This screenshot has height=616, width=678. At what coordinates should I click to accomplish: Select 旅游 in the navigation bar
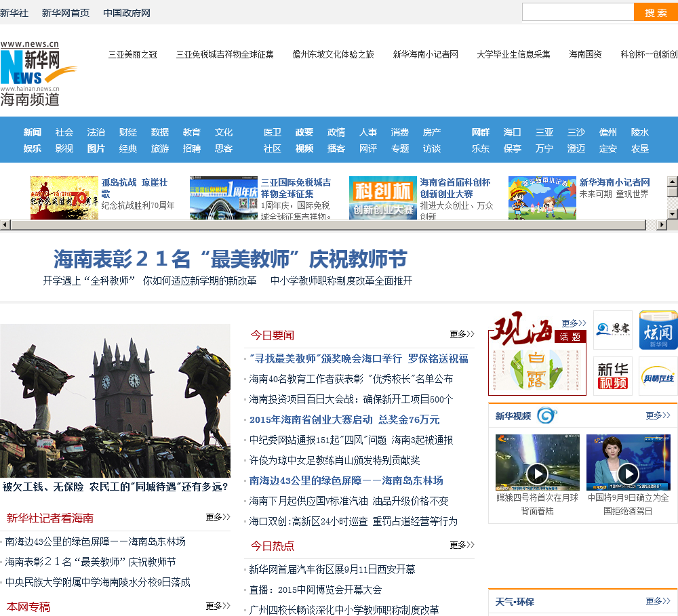coord(160,148)
